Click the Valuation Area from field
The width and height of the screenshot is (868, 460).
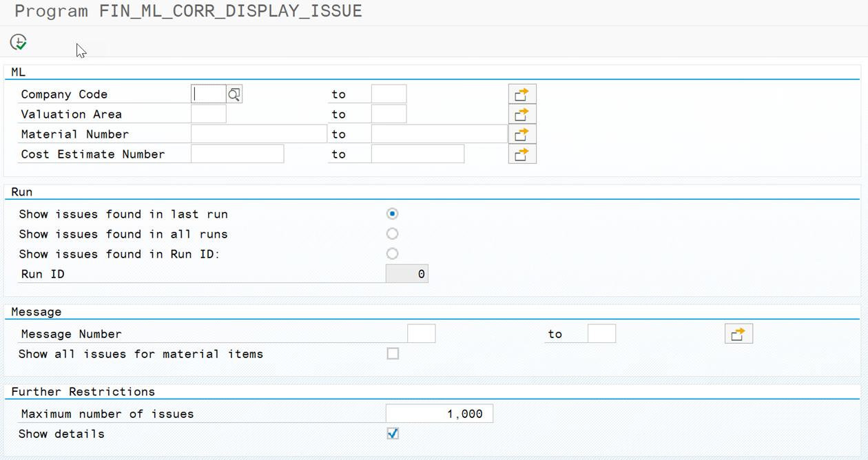tap(209, 114)
